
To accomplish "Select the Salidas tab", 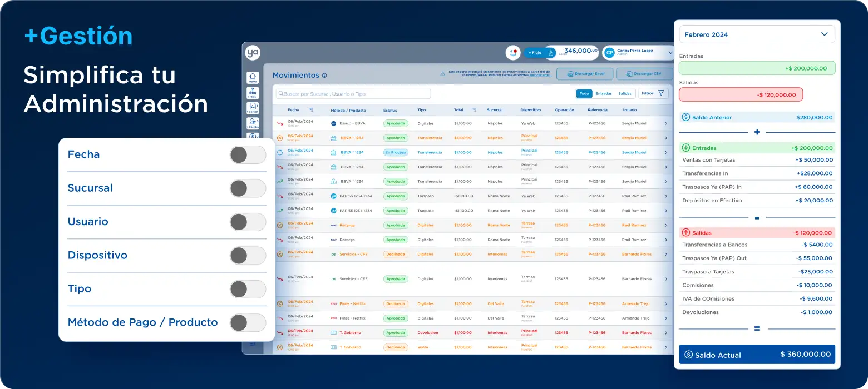I will tap(625, 94).
